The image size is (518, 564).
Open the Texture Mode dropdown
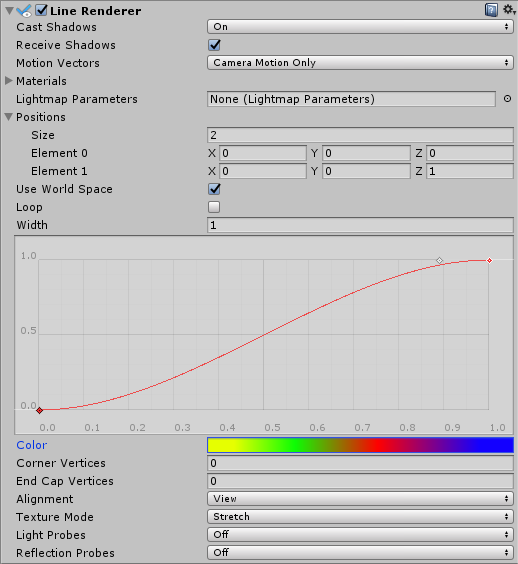360,517
